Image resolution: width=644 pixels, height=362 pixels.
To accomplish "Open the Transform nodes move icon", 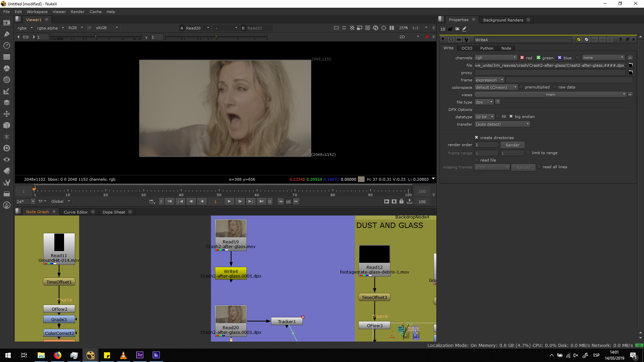I will point(6,114).
